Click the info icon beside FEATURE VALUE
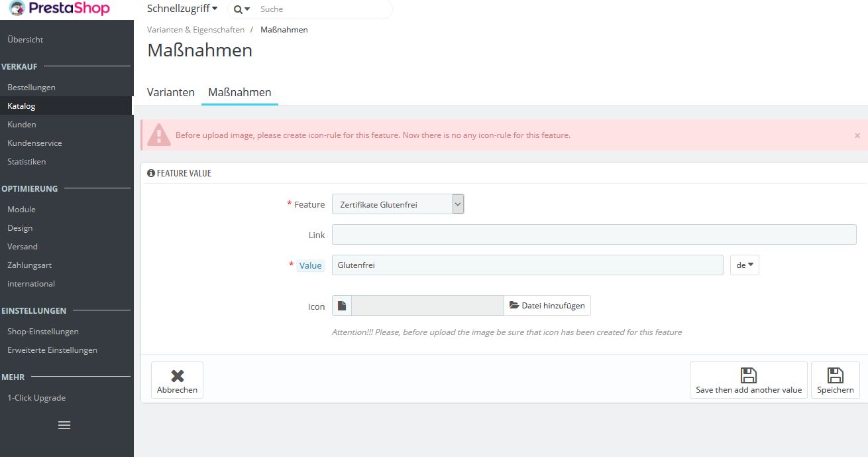 point(151,173)
